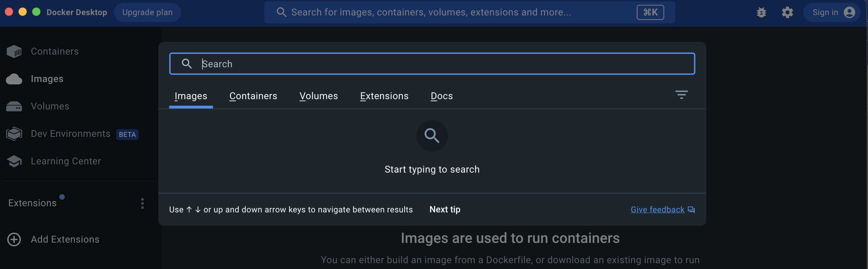868x269 pixels.
Task: Click the Extensions section heading in sidebar
Action: point(32,203)
